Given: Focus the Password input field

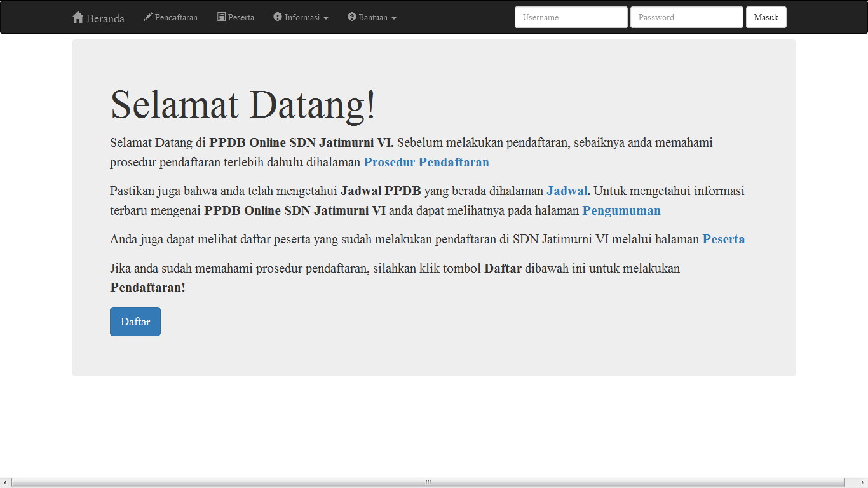Looking at the screenshot, I should point(686,17).
